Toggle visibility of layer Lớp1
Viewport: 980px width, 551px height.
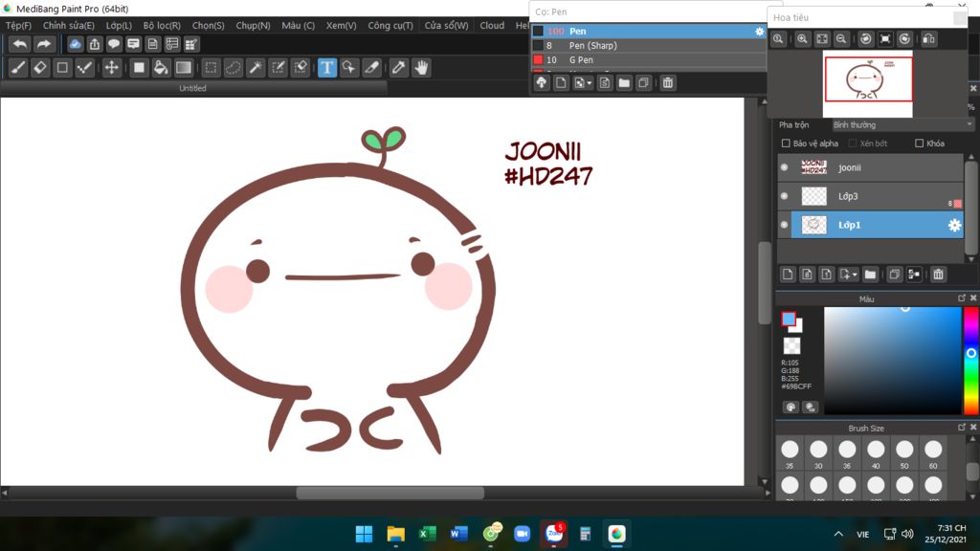point(785,225)
